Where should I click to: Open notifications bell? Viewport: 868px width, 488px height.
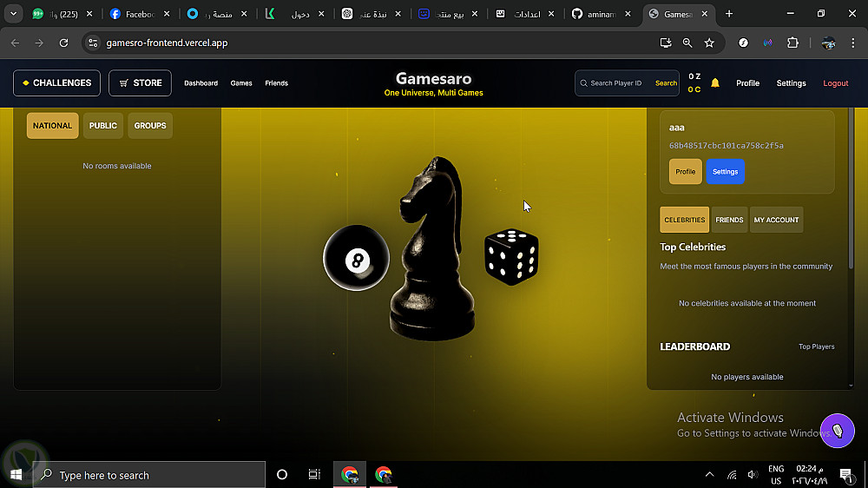click(715, 83)
